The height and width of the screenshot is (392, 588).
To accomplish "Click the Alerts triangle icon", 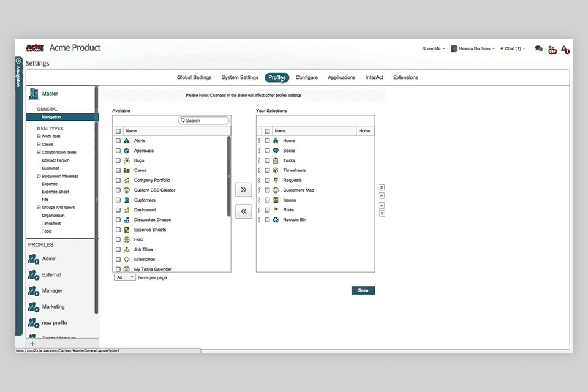I will pos(127,141).
